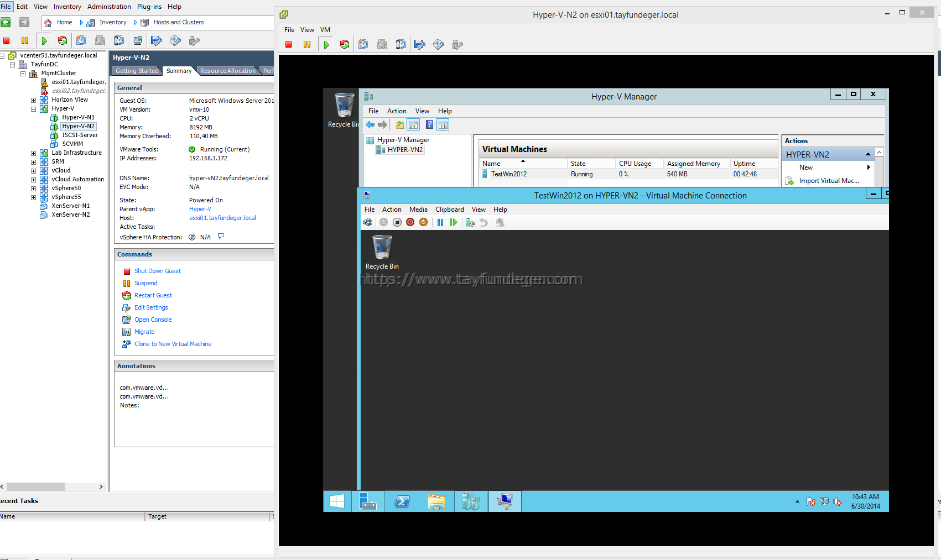Expand SRM node
Screen dimensions: 941x560
[x=33, y=162]
